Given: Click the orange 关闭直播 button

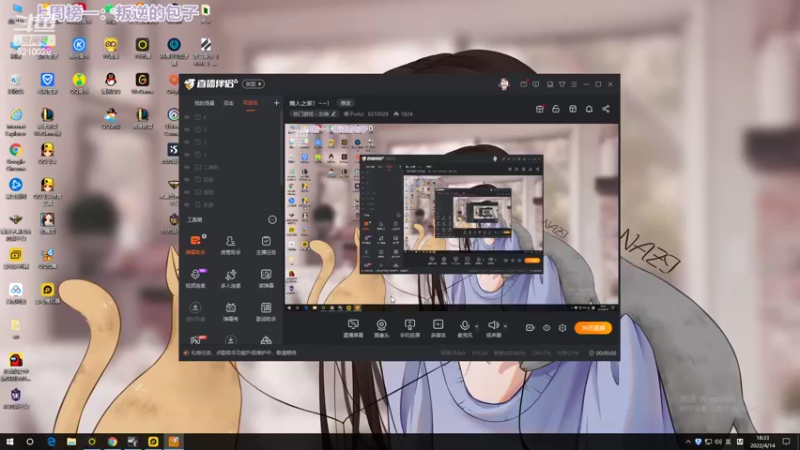Looking at the screenshot, I should (x=593, y=328).
